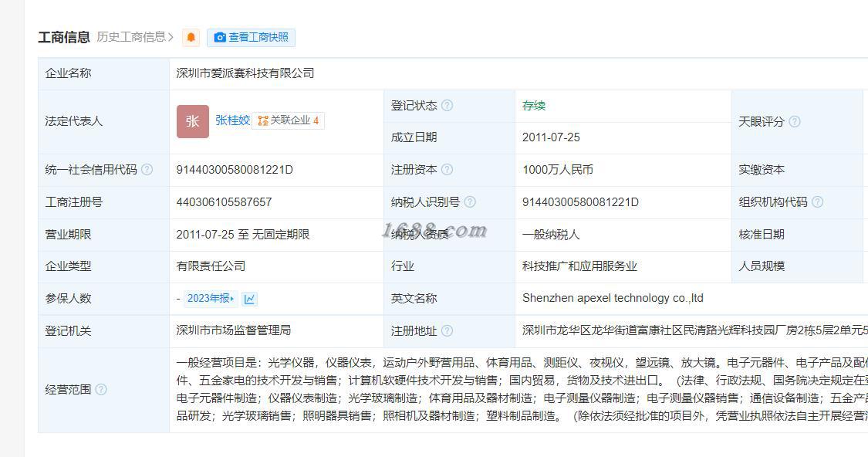Image resolution: width=868 pixels, height=457 pixels.
Task: Click help icon next to 统一社会信用代码
Action: point(147,170)
